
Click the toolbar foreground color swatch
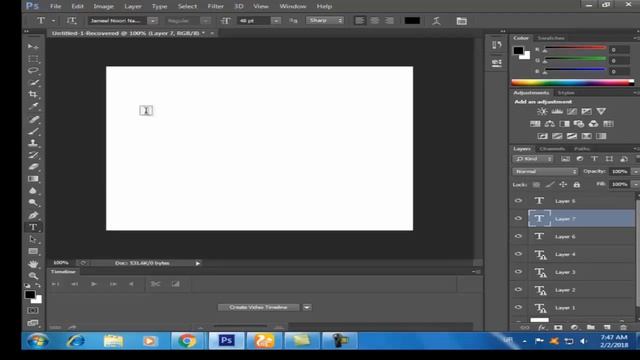30,295
